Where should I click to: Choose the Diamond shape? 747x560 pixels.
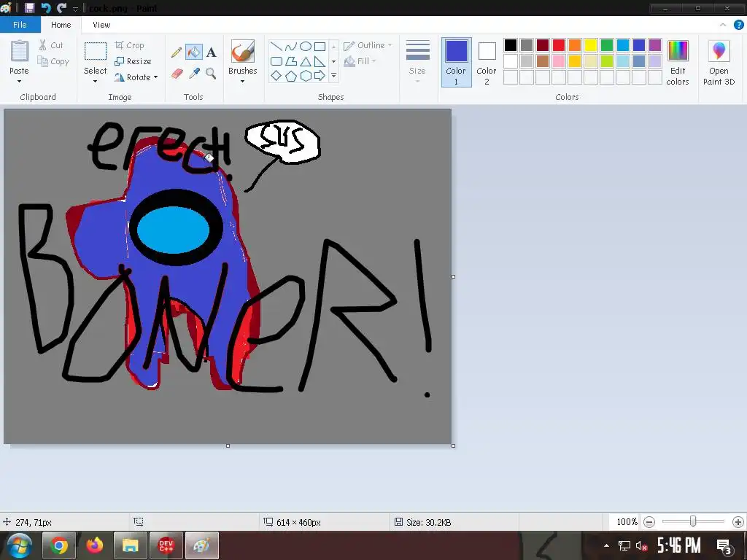(276, 76)
